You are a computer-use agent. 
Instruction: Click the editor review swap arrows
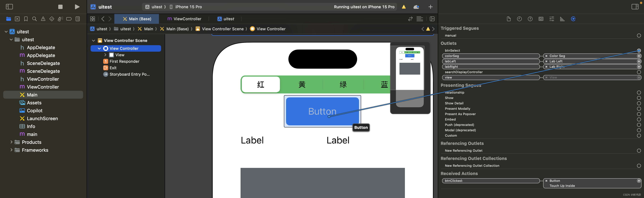[x=410, y=19]
